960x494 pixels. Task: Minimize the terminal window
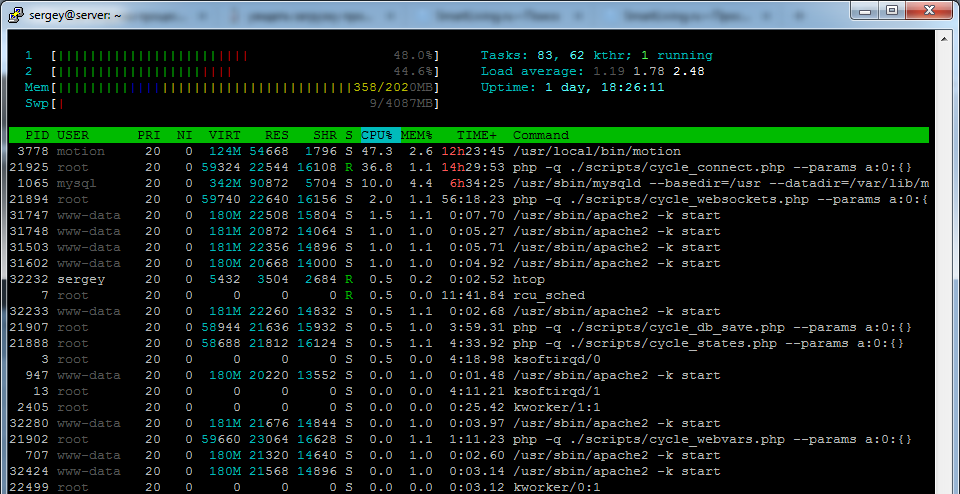pyautogui.click(x=865, y=11)
